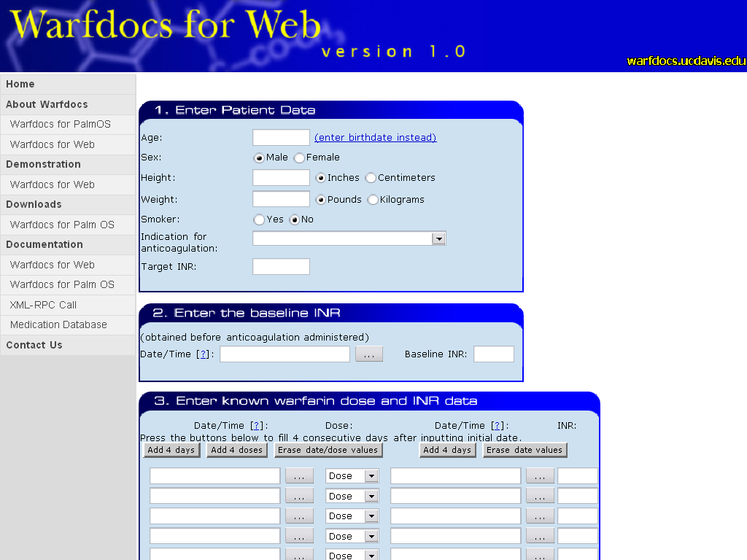The image size is (747, 560).
Task: Click the Add 4 doses button
Action: pos(237,450)
